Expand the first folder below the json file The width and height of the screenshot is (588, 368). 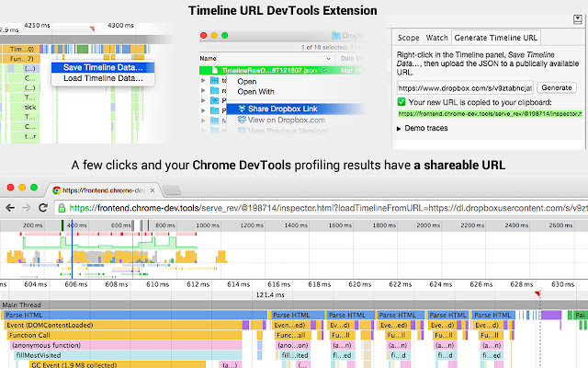pos(204,81)
